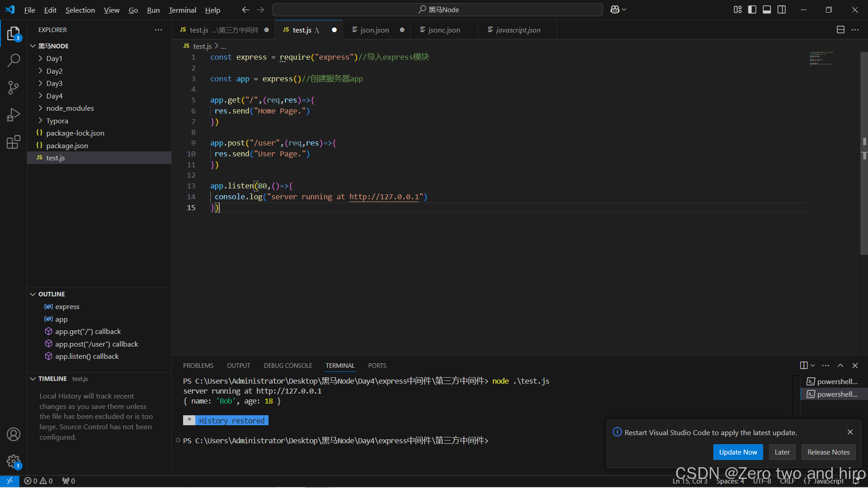This screenshot has height=488, width=868.
Task: Click the Release Notes button
Action: pyautogui.click(x=828, y=452)
